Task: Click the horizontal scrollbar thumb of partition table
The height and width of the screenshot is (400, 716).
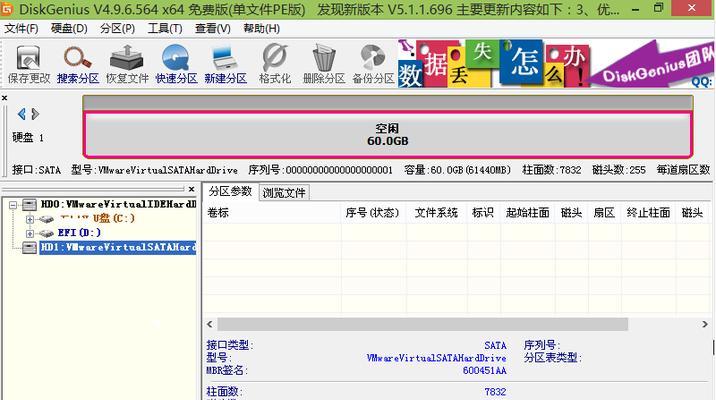Action: [422, 324]
